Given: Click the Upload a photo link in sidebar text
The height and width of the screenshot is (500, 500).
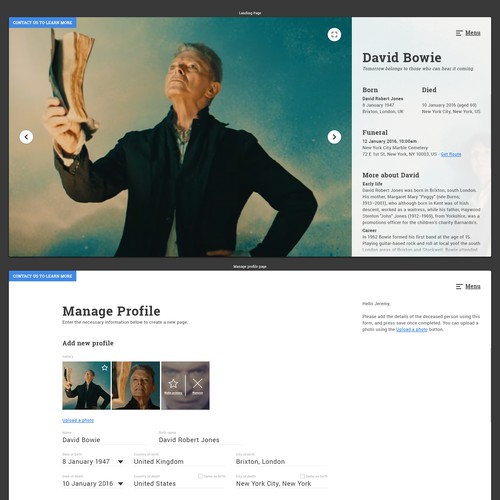Looking at the screenshot, I should (x=412, y=329).
